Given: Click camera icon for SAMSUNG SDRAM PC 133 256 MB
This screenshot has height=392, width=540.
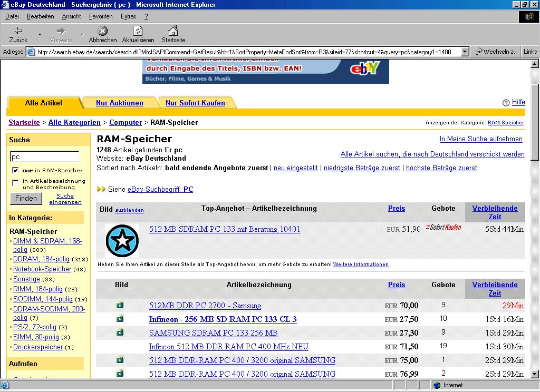Looking at the screenshot, I should tap(120, 332).
